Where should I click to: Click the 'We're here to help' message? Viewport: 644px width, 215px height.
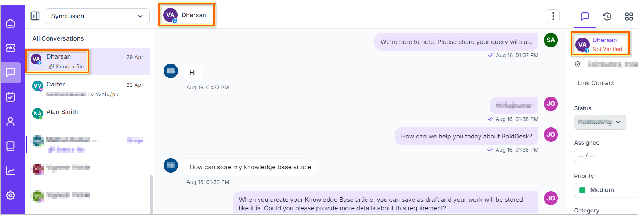click(456, 42)
